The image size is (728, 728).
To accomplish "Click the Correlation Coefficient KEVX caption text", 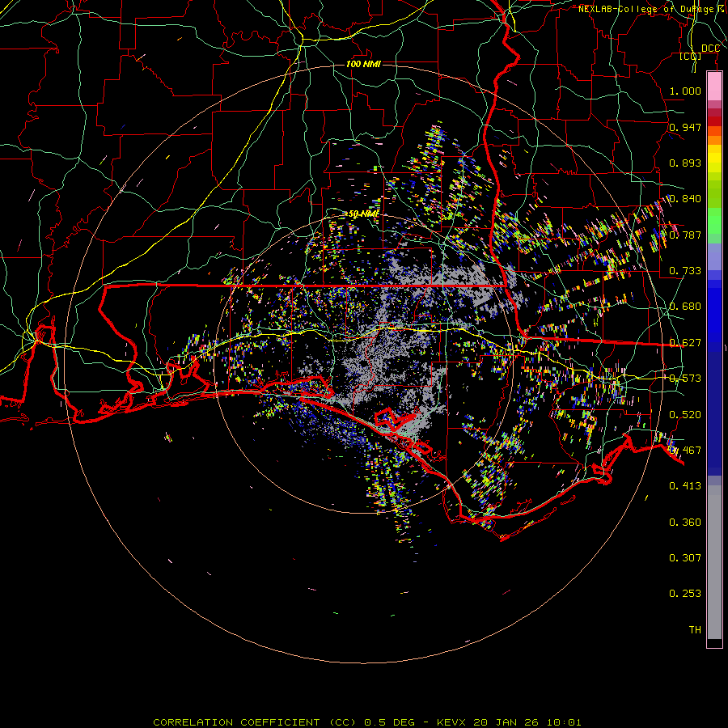I will click(x=366, y=722).
